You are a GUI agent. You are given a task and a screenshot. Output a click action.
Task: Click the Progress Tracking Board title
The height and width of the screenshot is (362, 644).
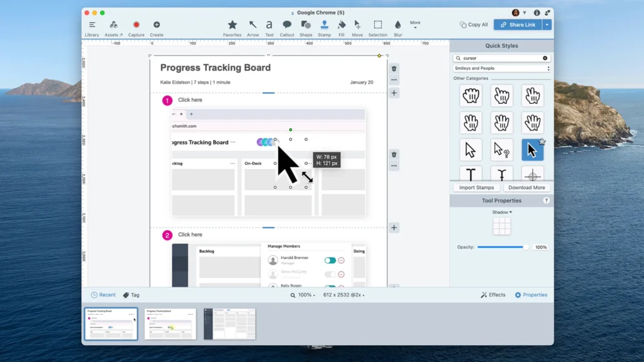215,68
